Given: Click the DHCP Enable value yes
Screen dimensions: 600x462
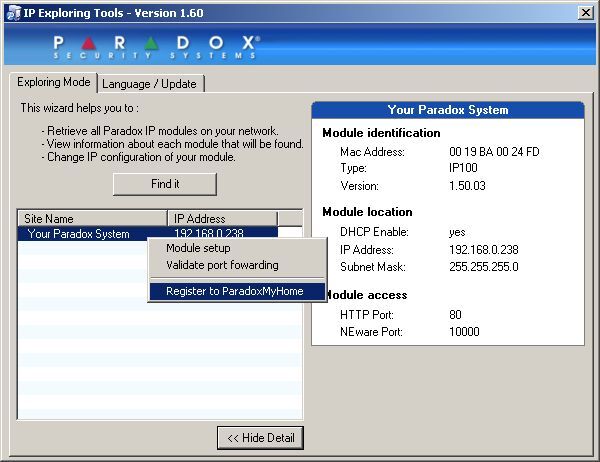Looking at the screenshot, I should [x=459, y=232].
